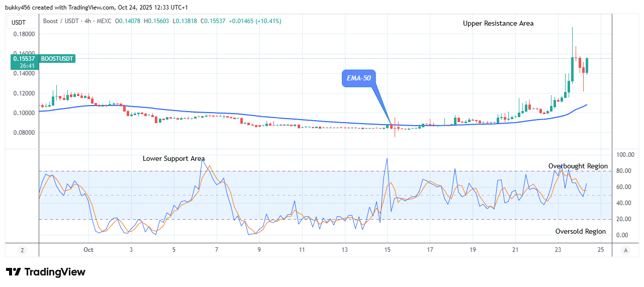Screen dimensions: 644x287
Task: Click the Boost / USDT symbol title
Action: pos(60,21)
